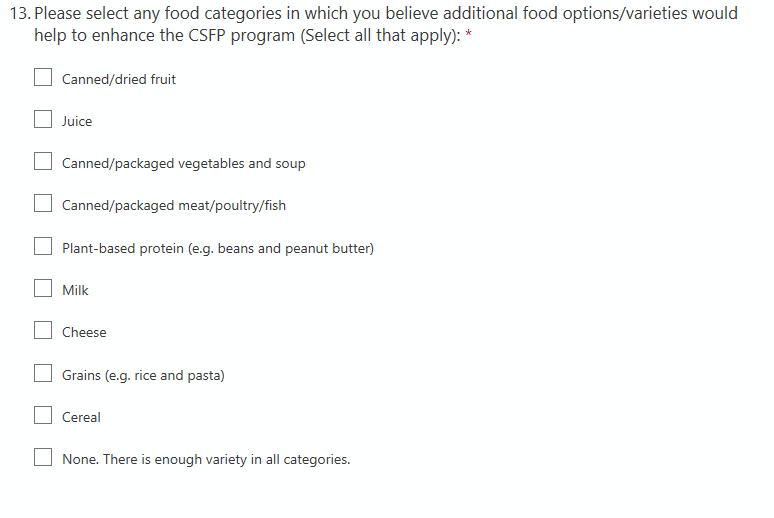Click the 'Canned/dried fruit' label text

119,79
